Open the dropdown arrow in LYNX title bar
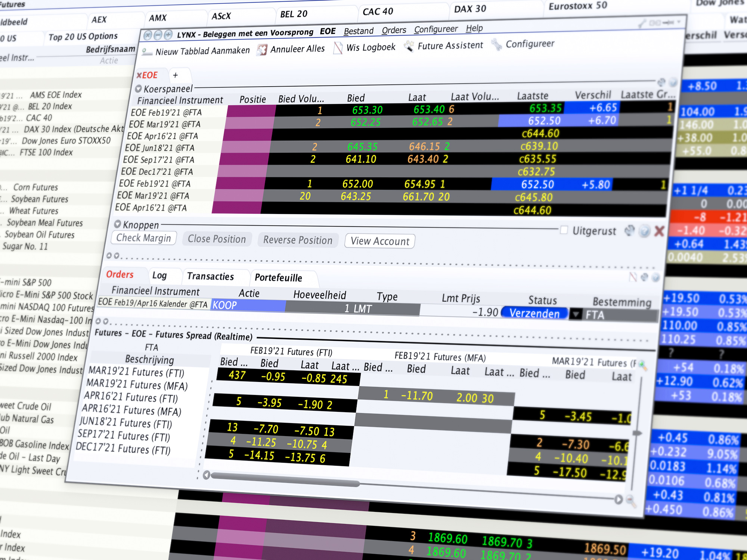747x560 pixels. tap(679, 22)
